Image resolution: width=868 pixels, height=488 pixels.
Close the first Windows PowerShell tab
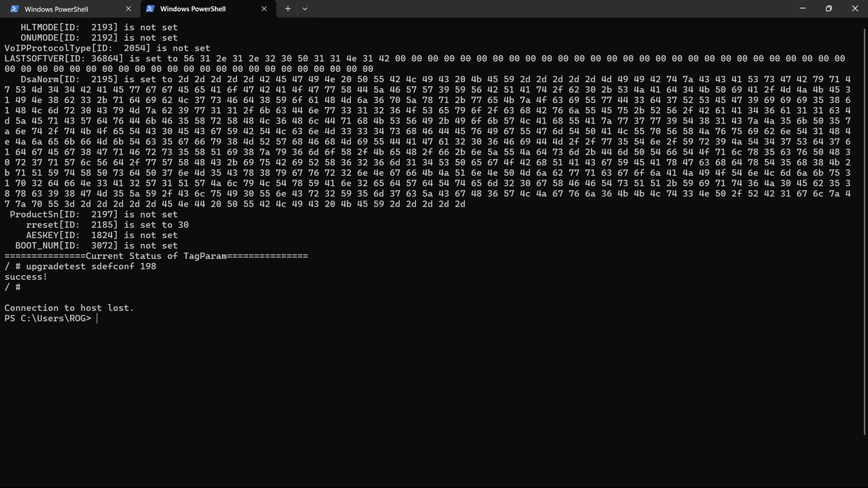point(129,9)
